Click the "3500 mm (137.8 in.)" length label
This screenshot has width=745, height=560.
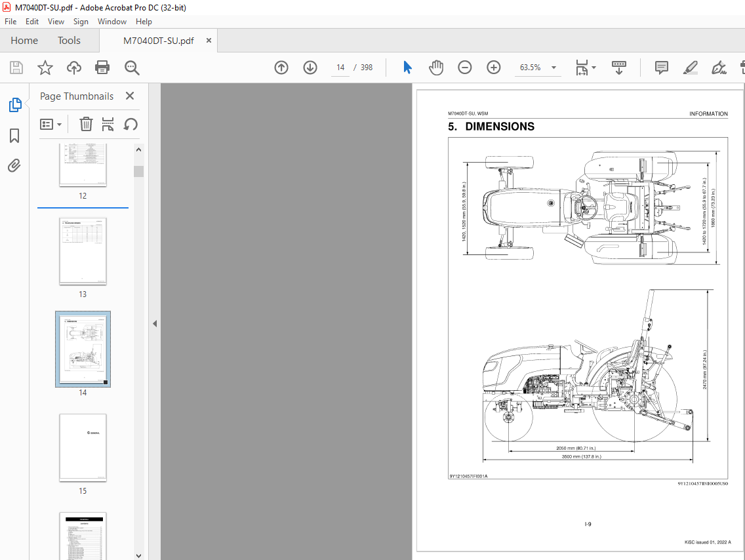(582, 456)
